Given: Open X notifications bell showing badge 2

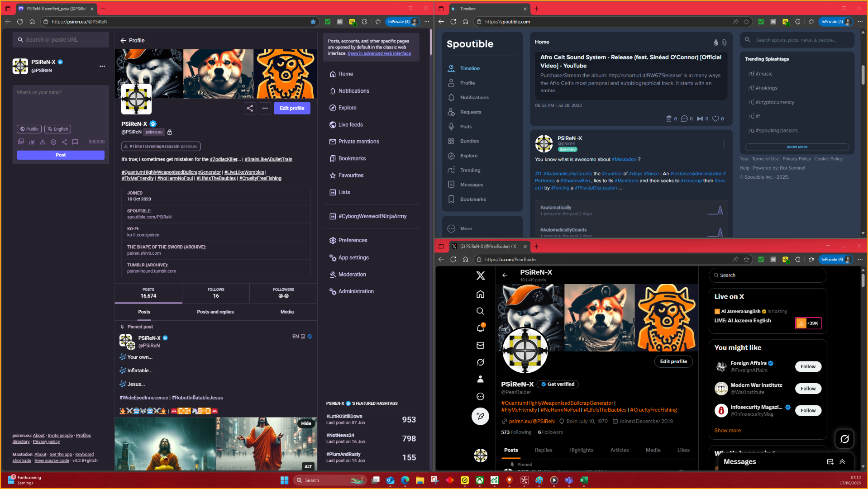Looking at the screenshot, I should (x=481, y=328).
